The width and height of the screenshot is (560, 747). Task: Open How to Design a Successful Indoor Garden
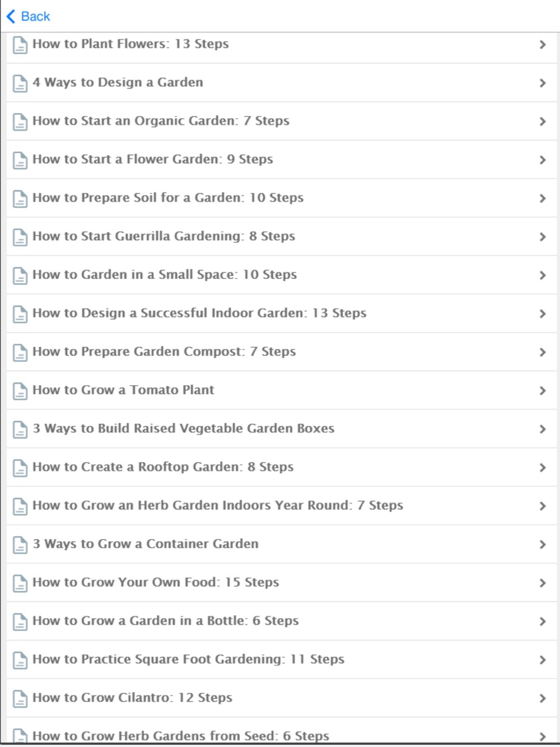click(x=199, y=313)
